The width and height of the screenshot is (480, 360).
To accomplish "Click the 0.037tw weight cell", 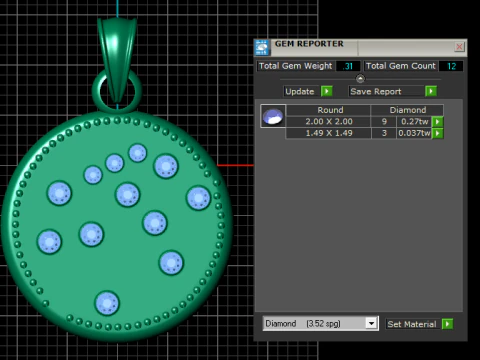I will (x=414, y=133).
